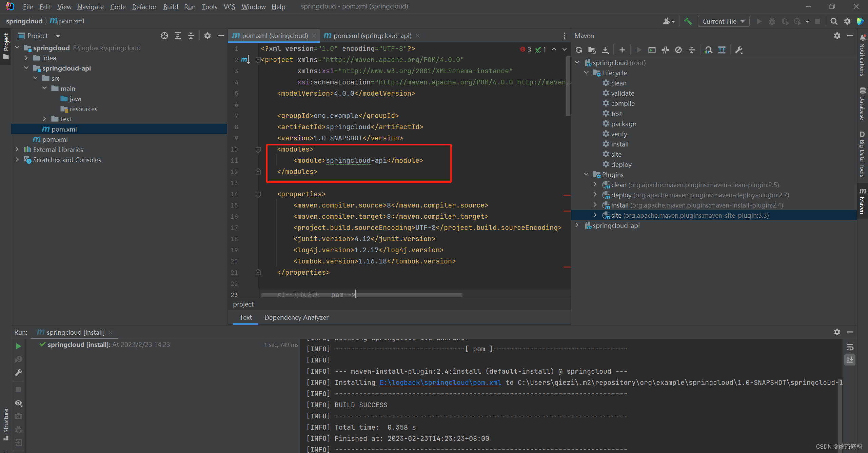Click E:\logback\springcloud\pom.xml link in console
The image size is (868, 453).
click(440, 382)
